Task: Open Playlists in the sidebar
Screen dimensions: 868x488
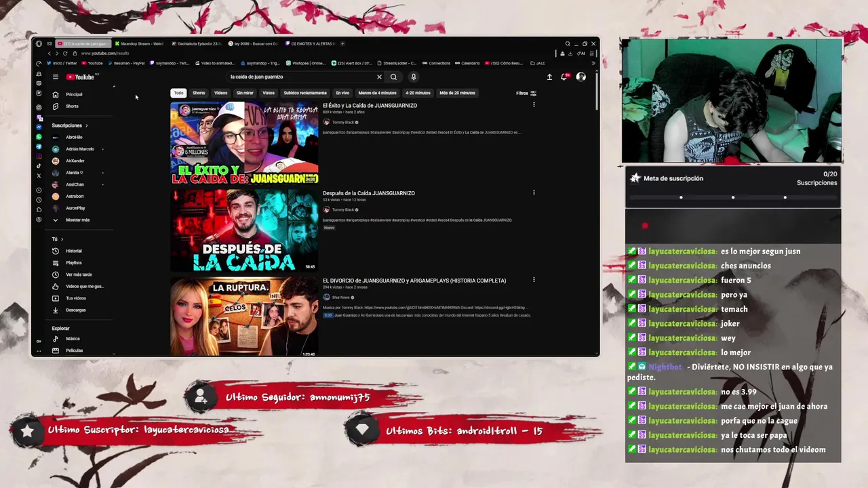Action: click(73, 263)
